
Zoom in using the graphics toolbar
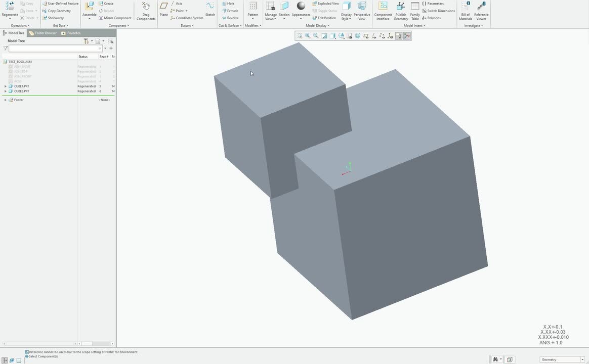point(308,36)
